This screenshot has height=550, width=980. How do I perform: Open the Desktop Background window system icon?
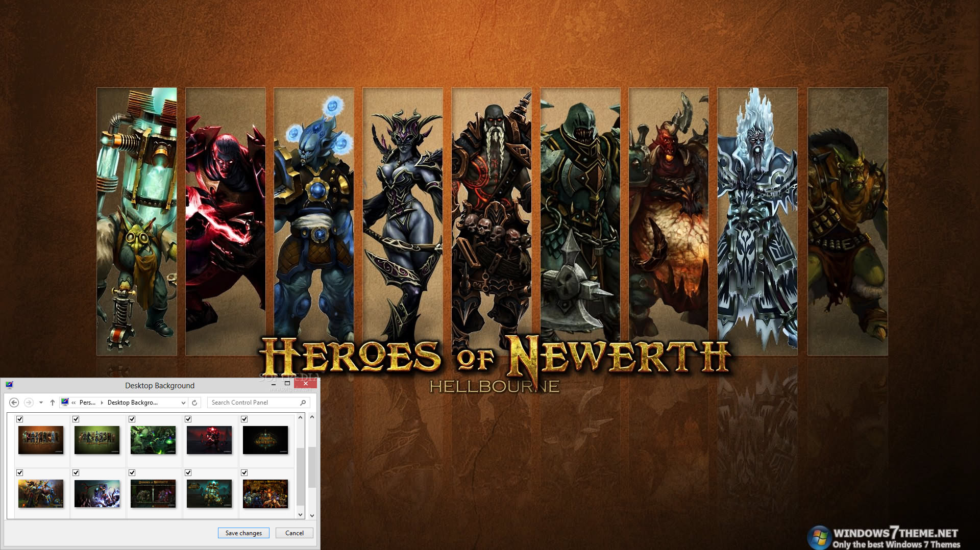click(x=9, y=385)
